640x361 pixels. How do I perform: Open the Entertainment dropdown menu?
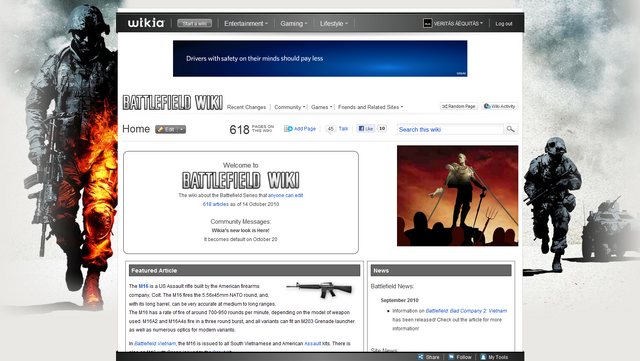[x=246, y=23]
